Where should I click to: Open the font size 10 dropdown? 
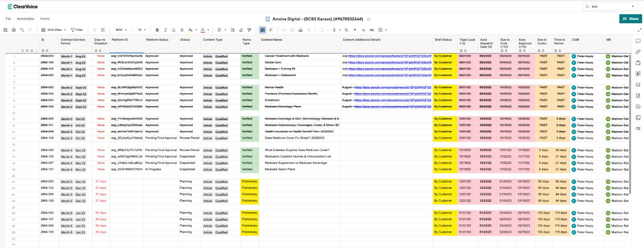[142, 30]
